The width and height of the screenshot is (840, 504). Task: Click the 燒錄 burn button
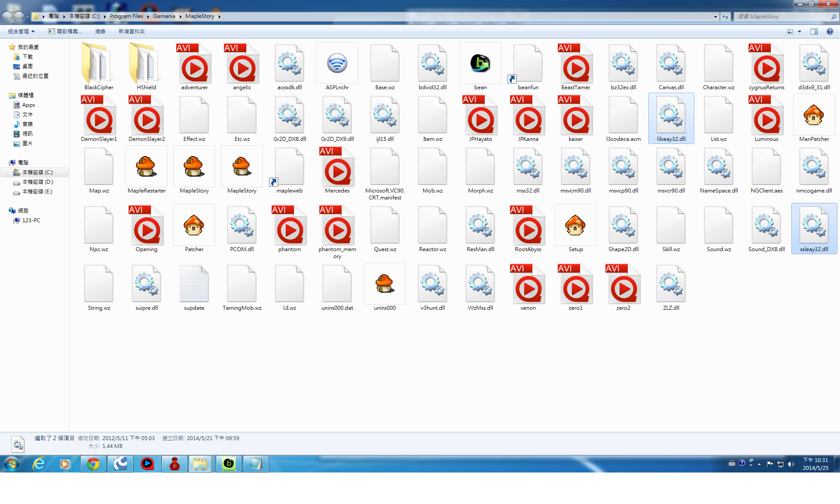[100, 31]
